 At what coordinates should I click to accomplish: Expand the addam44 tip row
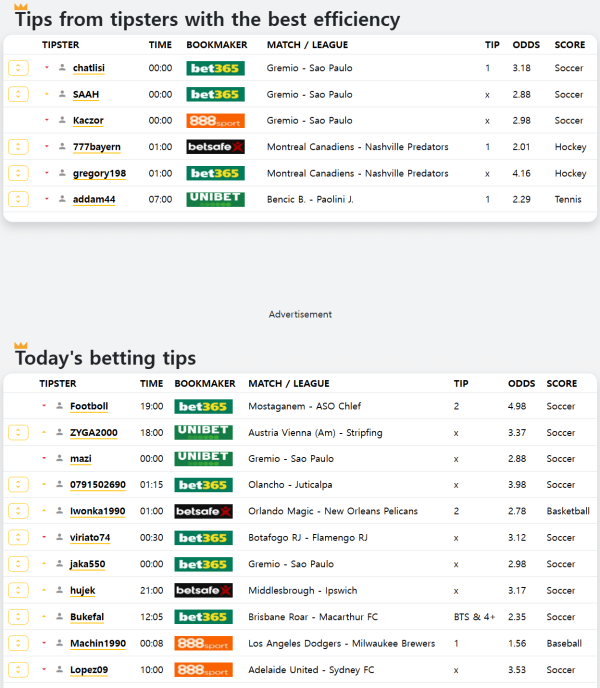coord(17,199)
